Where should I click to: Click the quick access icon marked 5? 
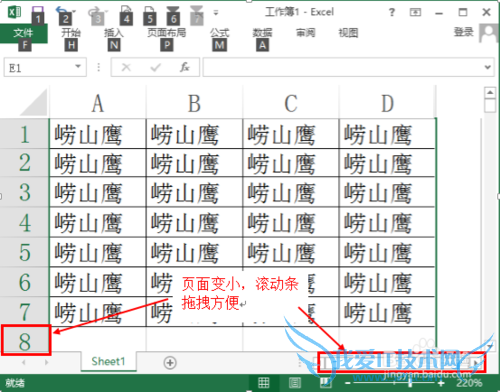point(150,11)
